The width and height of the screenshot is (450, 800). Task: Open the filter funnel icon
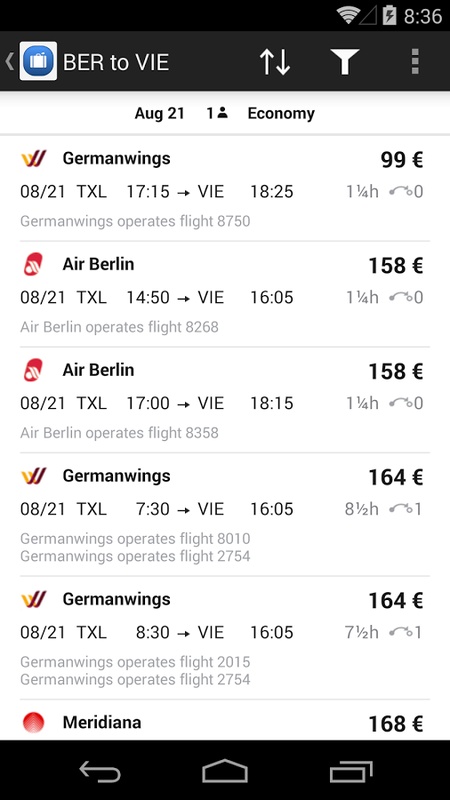click(345, 62)
